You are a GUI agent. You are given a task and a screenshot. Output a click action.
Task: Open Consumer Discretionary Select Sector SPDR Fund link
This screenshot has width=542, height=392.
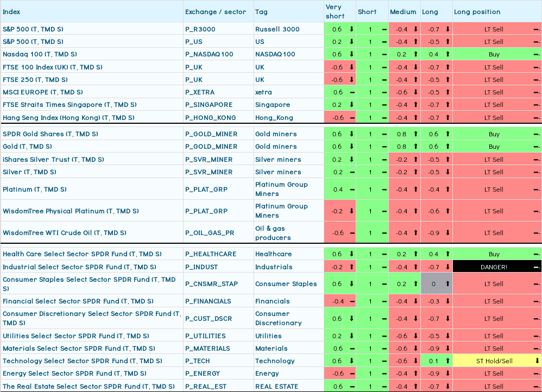[92, 318]
